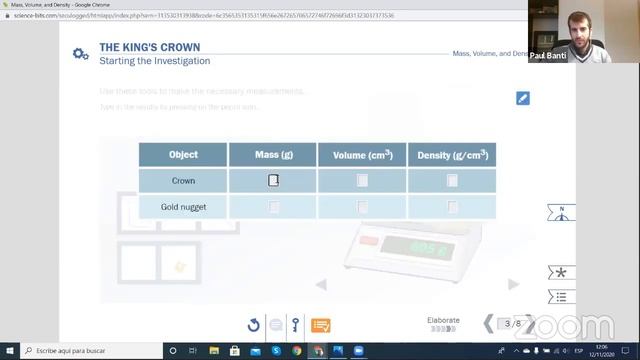Click the taskbar clock and date
Image resolution: width=640 pixels, height=360 pixels.
pyautogui.click(x=602, y=351)
